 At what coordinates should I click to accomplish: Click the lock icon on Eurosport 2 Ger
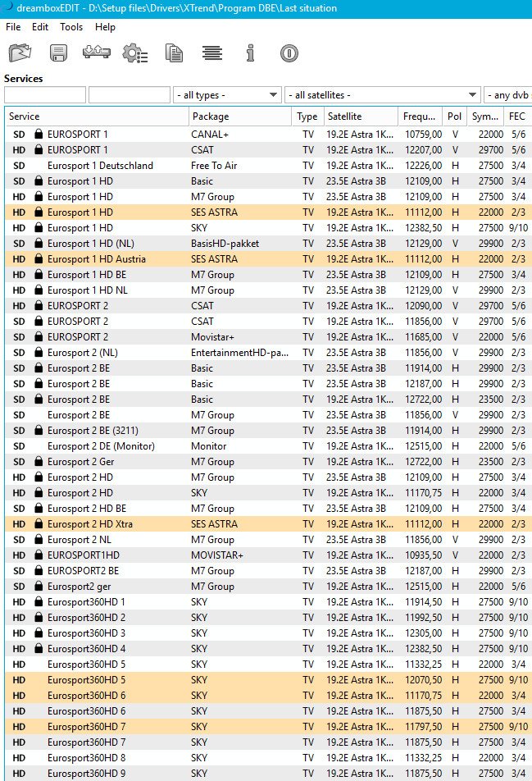coord(39,461)
